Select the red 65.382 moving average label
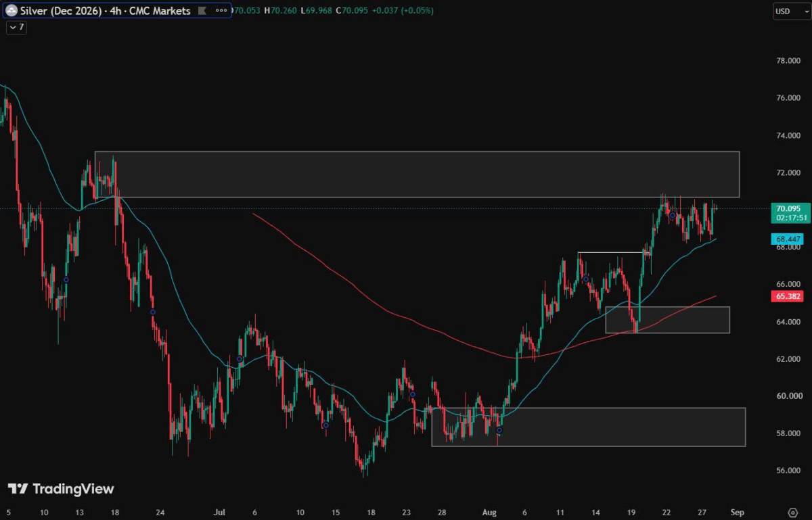This screenshot has width=812, height=520. pyautogui.click(x=789, y=296)
